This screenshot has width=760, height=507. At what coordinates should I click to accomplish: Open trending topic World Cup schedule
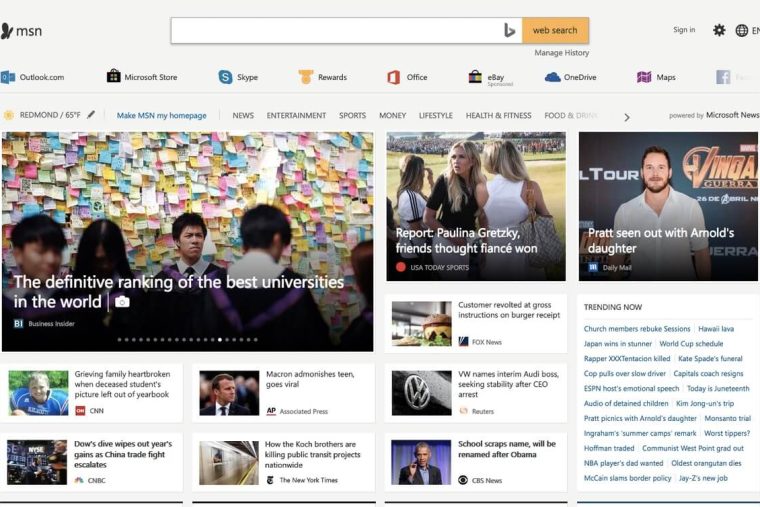click(691, 344)
